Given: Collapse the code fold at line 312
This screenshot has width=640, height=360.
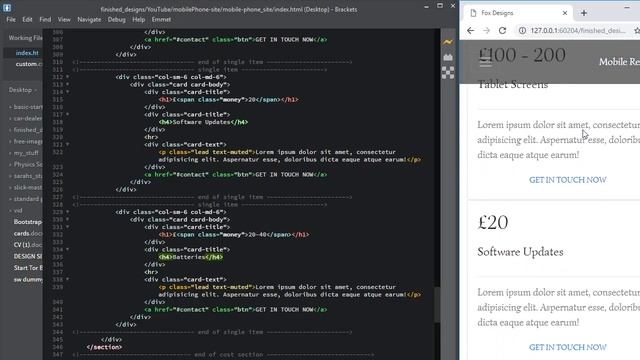Looking at the screenshot, I should click(x=67, y=77).
